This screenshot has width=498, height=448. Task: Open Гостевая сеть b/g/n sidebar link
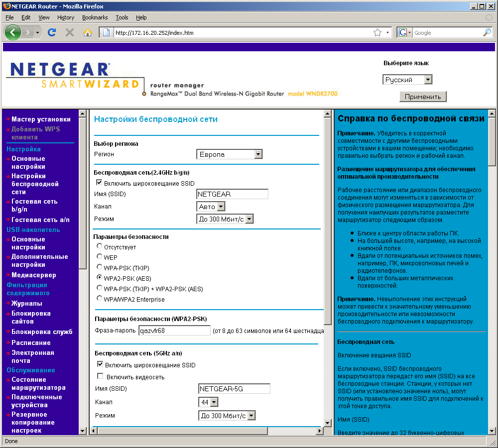(34, 206)
